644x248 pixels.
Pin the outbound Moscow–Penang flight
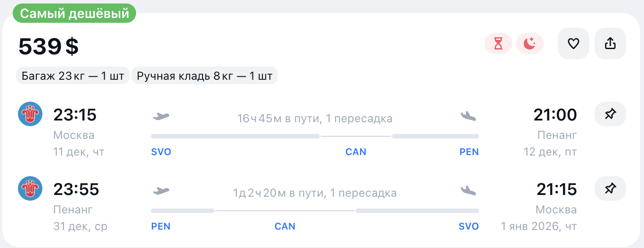pos(610,115)
